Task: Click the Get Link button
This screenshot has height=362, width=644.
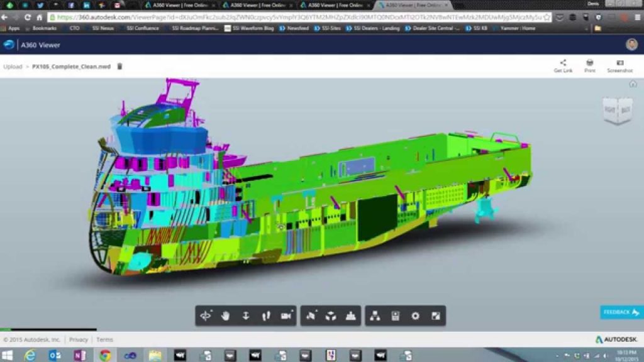Action: click(562, 65)
